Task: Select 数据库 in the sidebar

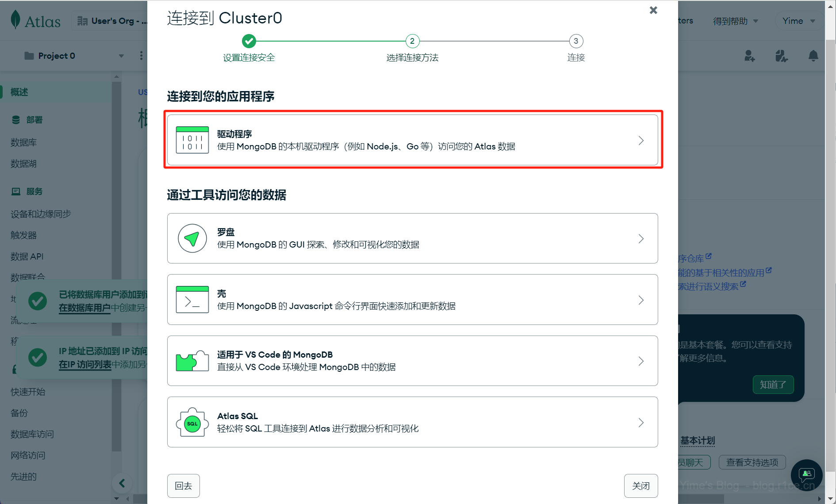Action: (x=24, y=142)
